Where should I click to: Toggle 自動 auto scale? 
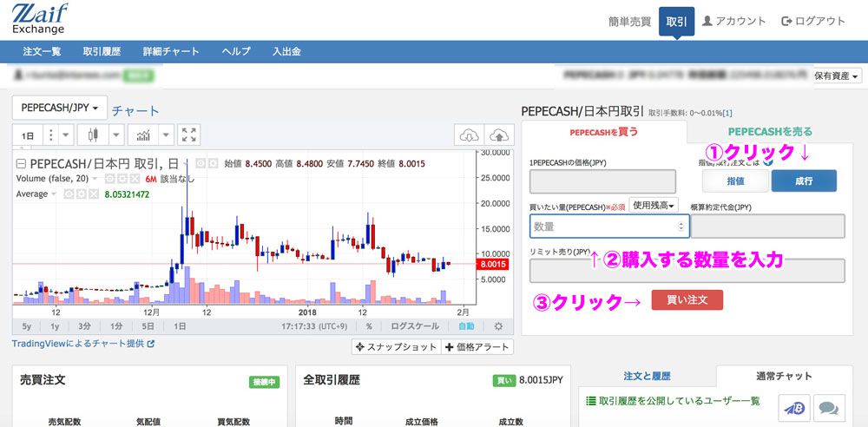(466, 326)
